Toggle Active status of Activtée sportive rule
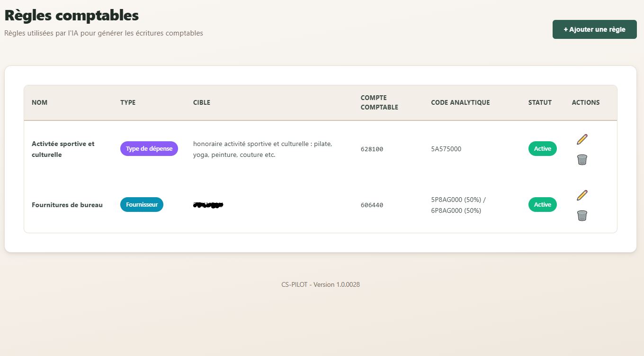644x356 pixels. click(x=542, y=149)
